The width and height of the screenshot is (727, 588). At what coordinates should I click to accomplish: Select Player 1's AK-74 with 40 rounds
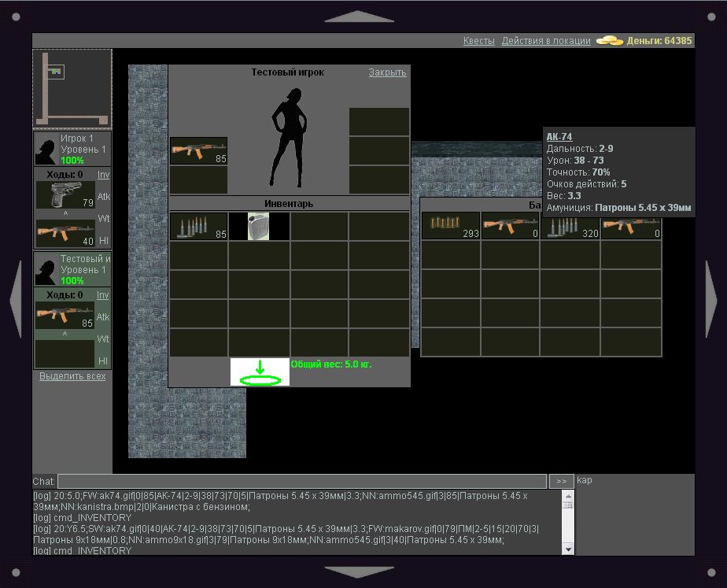coord(65,233)
